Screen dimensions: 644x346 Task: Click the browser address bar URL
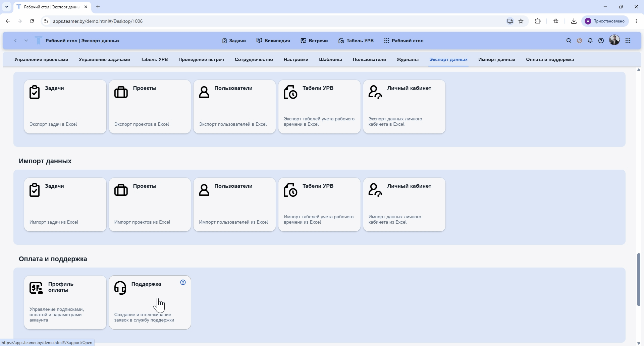coord(98,21)
